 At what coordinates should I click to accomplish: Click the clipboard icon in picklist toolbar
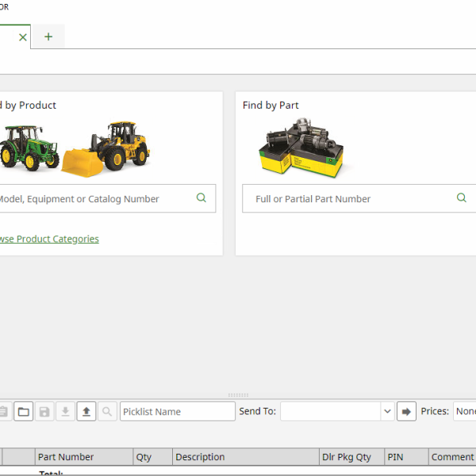click(x=4, y=411)
